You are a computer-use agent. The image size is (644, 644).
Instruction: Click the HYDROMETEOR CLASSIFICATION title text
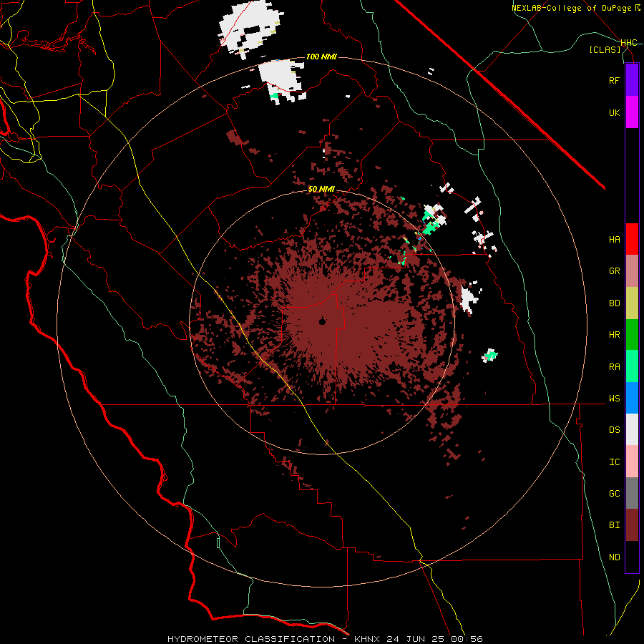[251, 639]
